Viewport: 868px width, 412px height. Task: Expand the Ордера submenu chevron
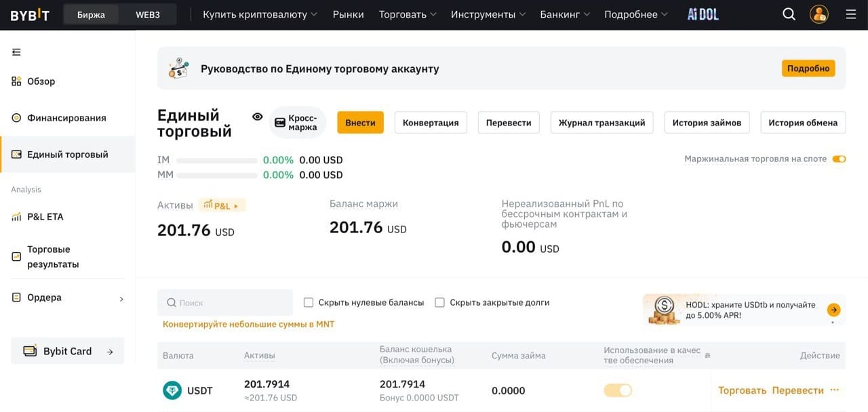[x=121, y=298]
